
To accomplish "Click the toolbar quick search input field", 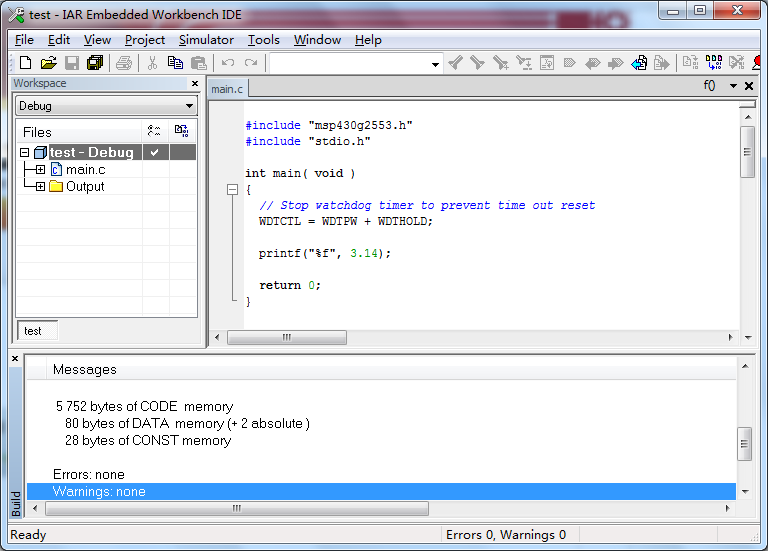I will (348, 63).
